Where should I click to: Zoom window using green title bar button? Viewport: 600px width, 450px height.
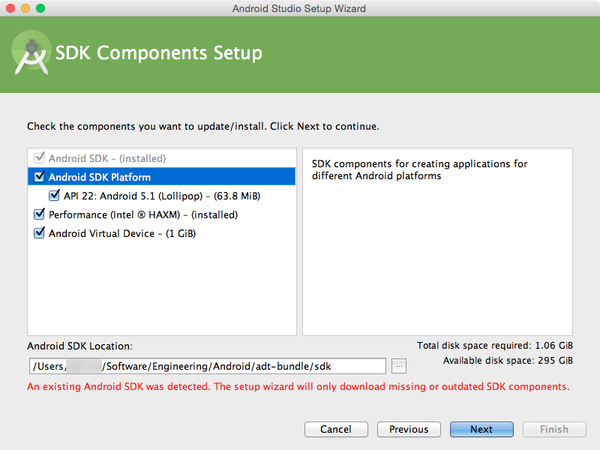tap(40, 8)
